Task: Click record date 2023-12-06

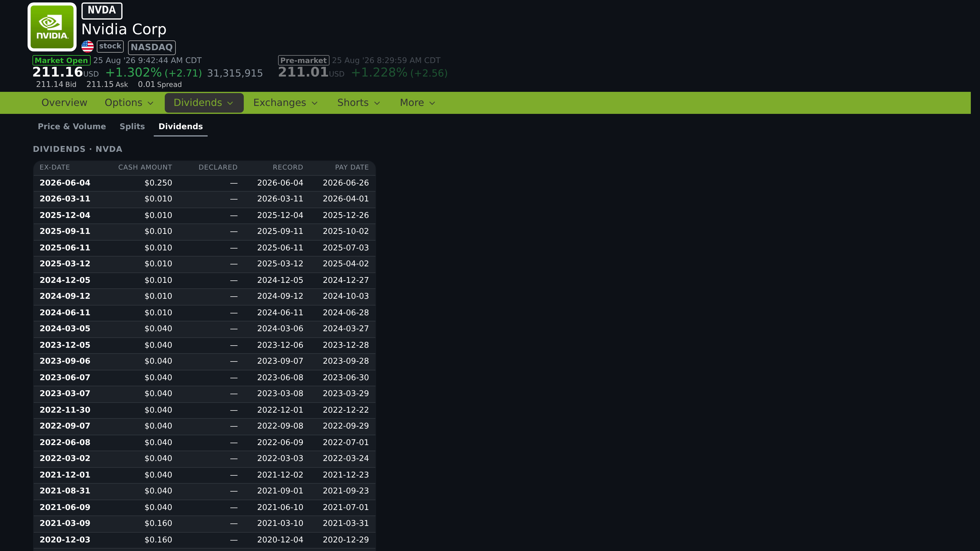Action: click(281, 345)
